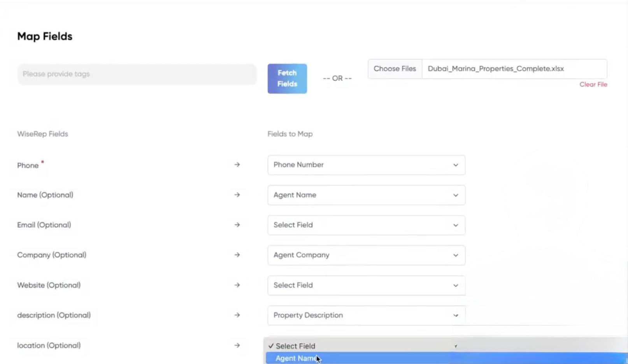Expand the Agent Company dropdown

pyautogui.click(x=366, y=255)
